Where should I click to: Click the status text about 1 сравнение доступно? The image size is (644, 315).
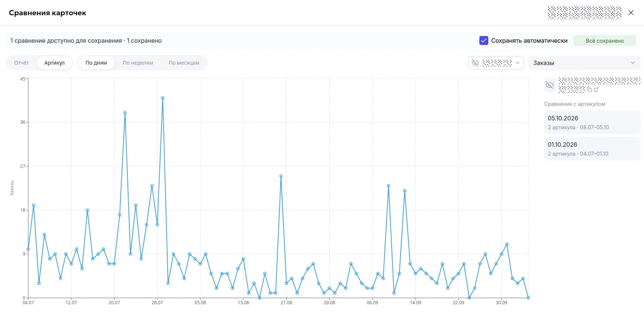pos(86,40)
